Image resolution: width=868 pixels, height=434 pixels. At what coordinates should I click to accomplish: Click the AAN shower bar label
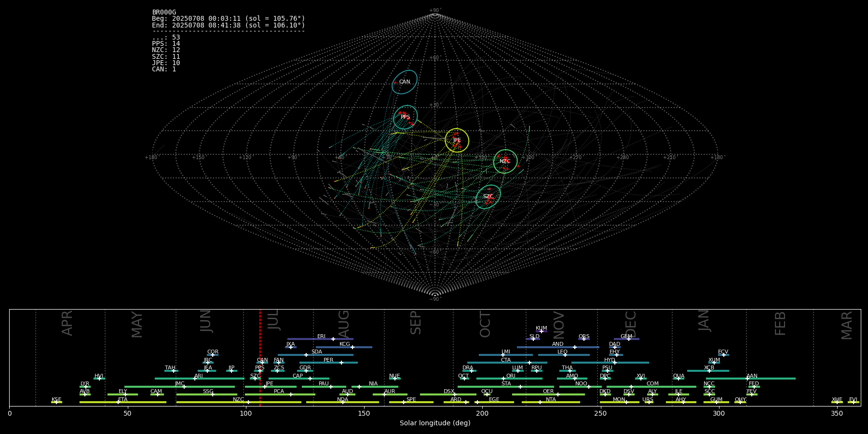click(752, 376)
